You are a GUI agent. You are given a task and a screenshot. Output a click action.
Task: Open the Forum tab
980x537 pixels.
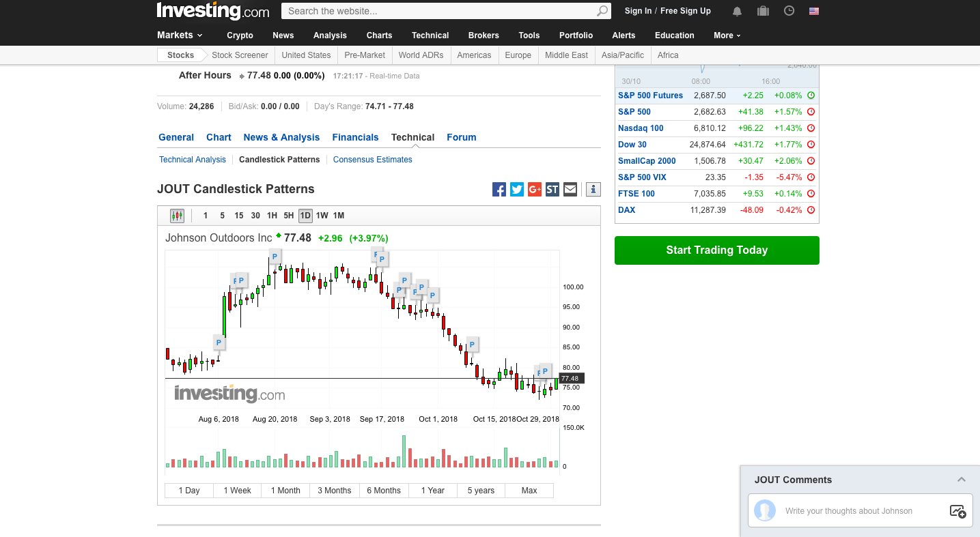click(x=462, y=137)
